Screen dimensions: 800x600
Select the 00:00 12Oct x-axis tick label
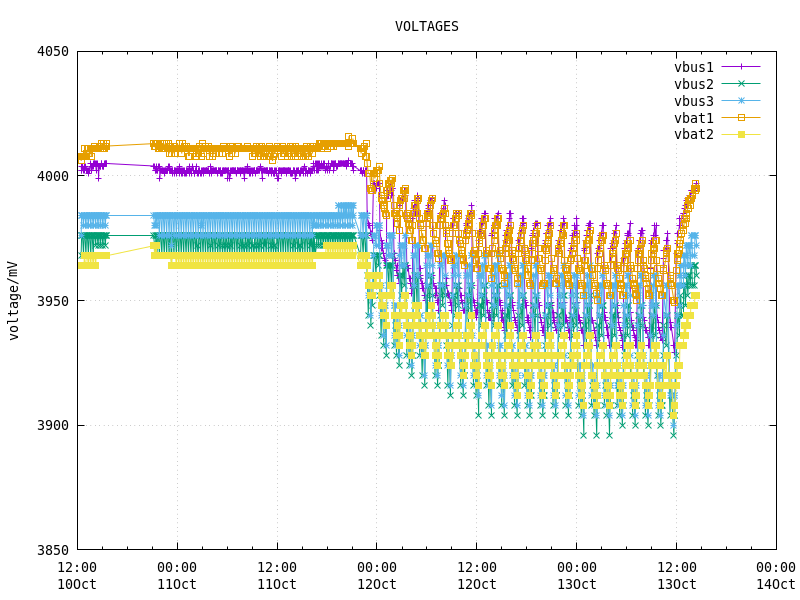pyautogui.click(x=376, y=576)
